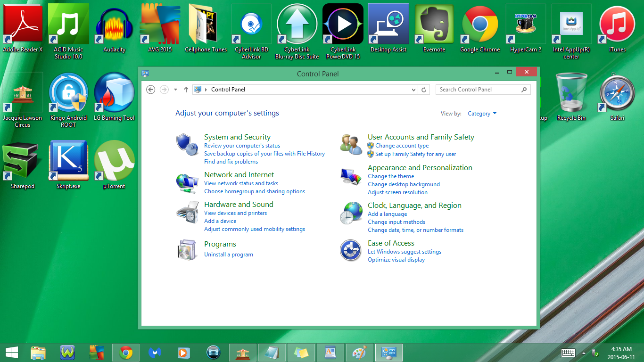The height and width of the screenshot is (362, 644).
Task: Open the Ease of Access icon
Action: coord(351,250)
